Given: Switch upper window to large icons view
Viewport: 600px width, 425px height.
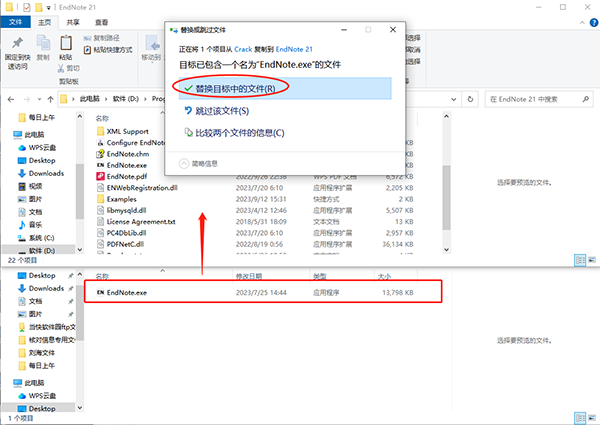Looking at the screenshot, I should [x=592, y=260].
